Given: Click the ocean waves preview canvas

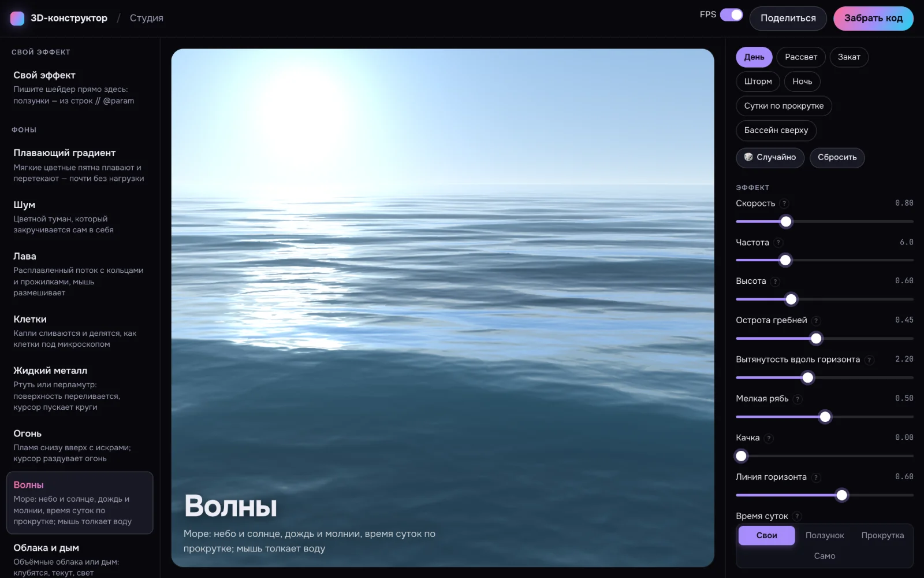Looking at the screenshot, I should (442, 307).
